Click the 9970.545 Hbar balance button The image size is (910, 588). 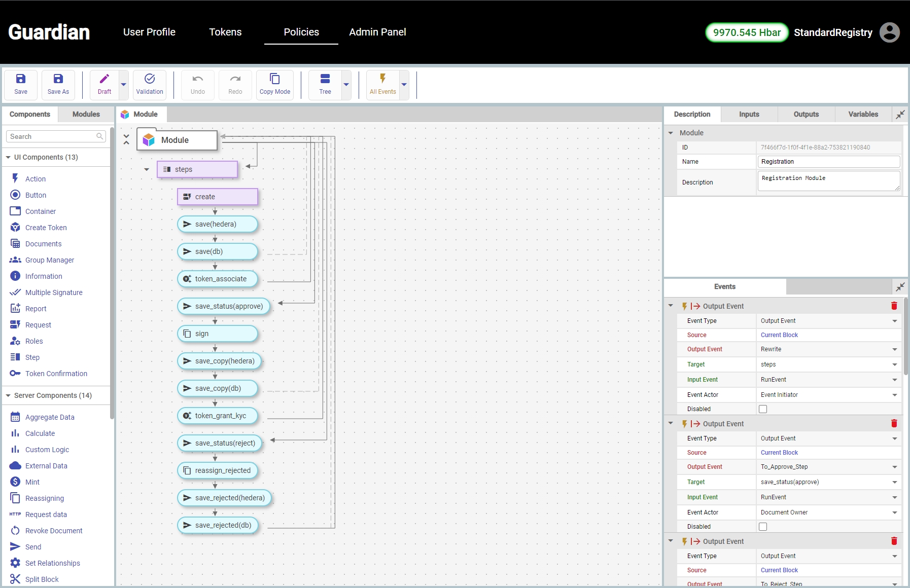click(x=747, y=32)
